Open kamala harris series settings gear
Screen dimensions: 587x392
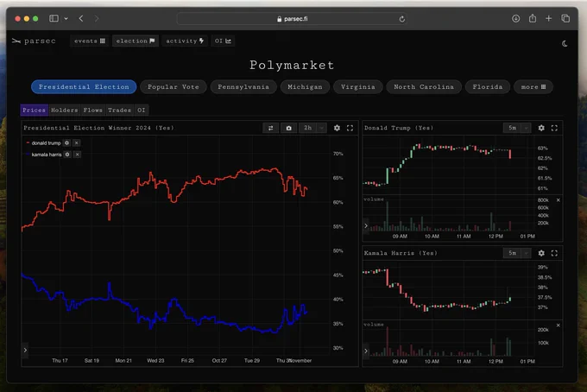point(67,155)
